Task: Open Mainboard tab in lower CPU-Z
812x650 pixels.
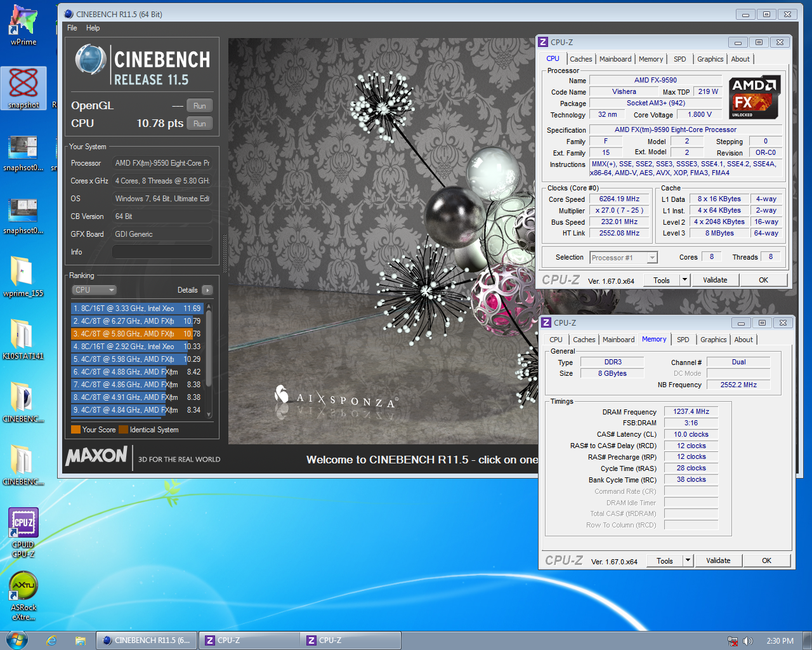Action: [619, 340]
